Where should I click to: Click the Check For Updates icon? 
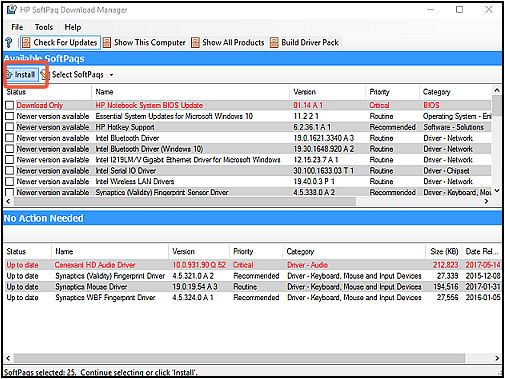(x=26, y=43)
